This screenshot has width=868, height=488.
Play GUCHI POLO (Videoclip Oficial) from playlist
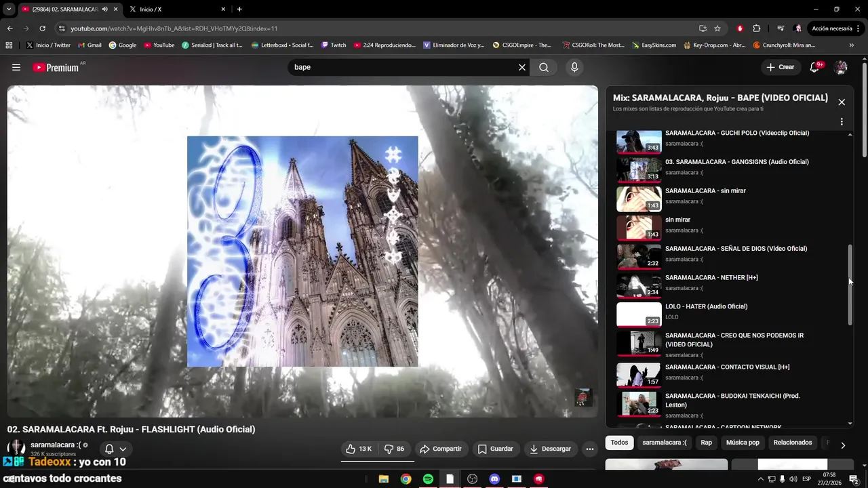click(729, 140)
